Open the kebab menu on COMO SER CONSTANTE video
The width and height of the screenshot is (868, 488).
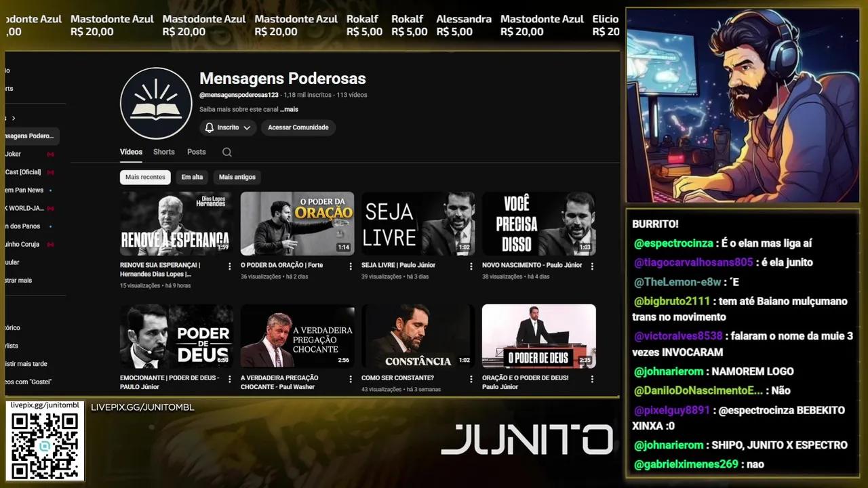coord(471,379)
